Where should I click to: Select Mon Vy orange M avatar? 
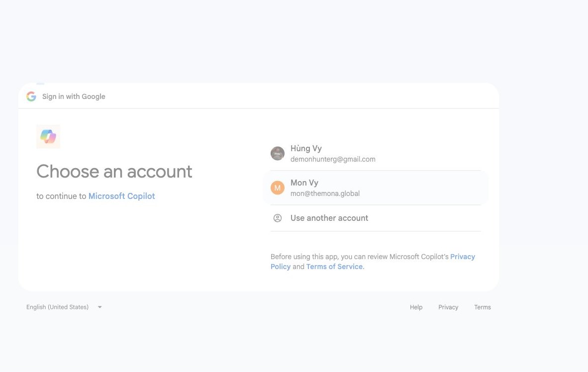[x=278, y=187]
